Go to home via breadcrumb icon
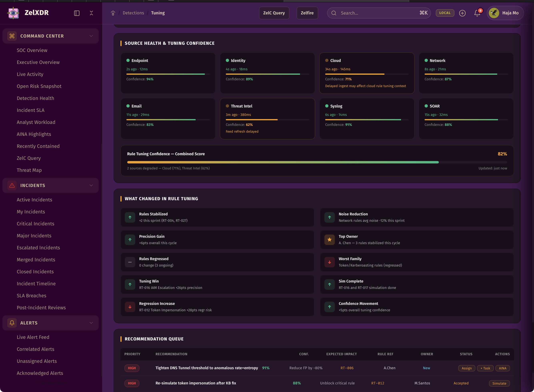Image resolution: width=534 pixels, height=392 pixels. (x=113, y=13)
